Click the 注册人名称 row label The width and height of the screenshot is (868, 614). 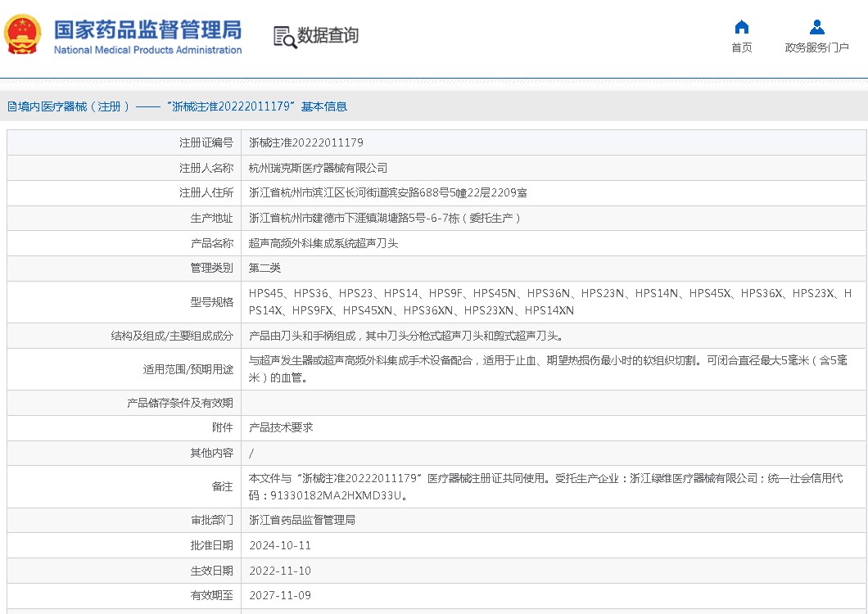click(x=206, y=168)
